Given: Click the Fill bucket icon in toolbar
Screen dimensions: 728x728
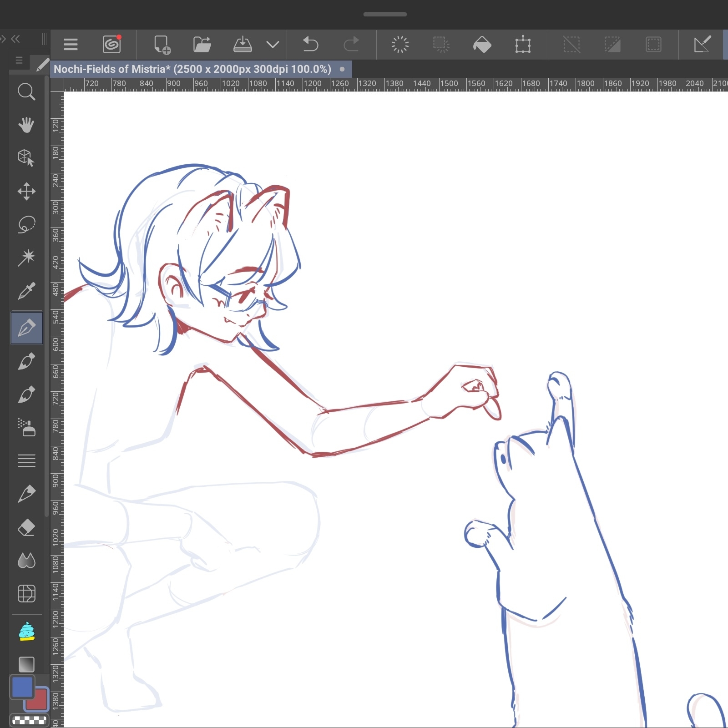Looking at the screenshot, I should (482, 45).
